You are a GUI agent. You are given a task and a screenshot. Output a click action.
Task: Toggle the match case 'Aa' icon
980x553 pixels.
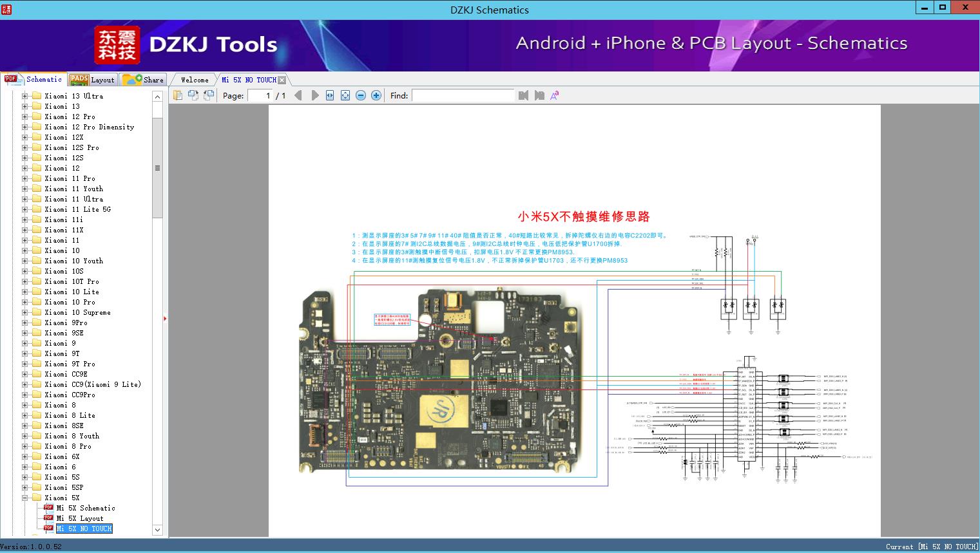point(554,95)
